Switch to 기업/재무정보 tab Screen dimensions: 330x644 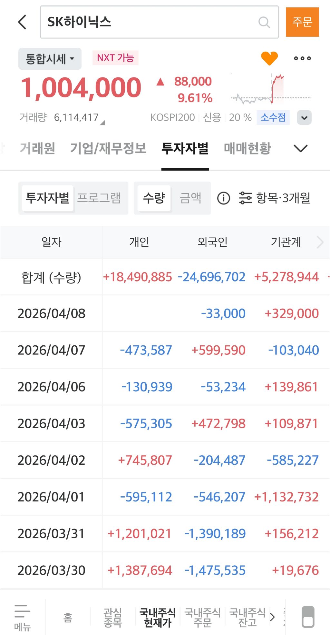[x=108, y=148]
